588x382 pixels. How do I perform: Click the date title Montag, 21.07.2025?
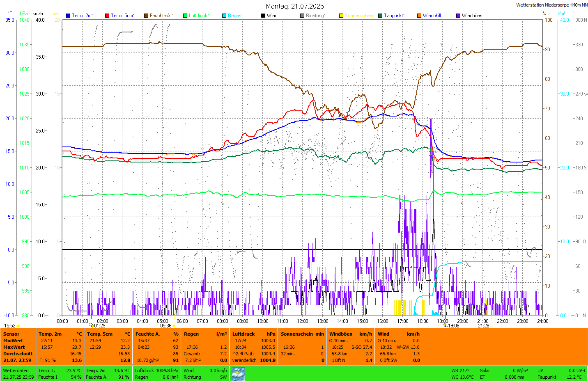(x=294, y=6)
